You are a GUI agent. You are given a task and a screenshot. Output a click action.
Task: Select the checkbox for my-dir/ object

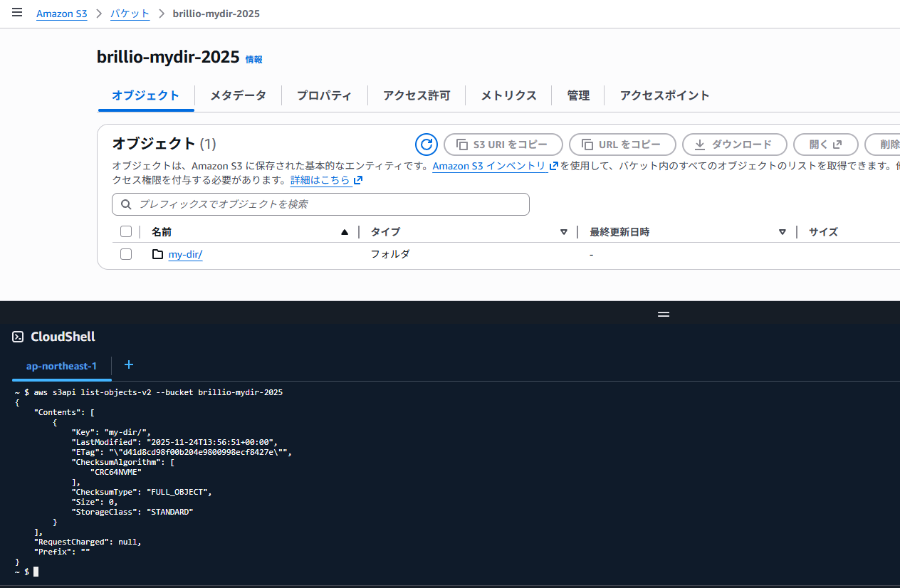click(x=126, y=254)
